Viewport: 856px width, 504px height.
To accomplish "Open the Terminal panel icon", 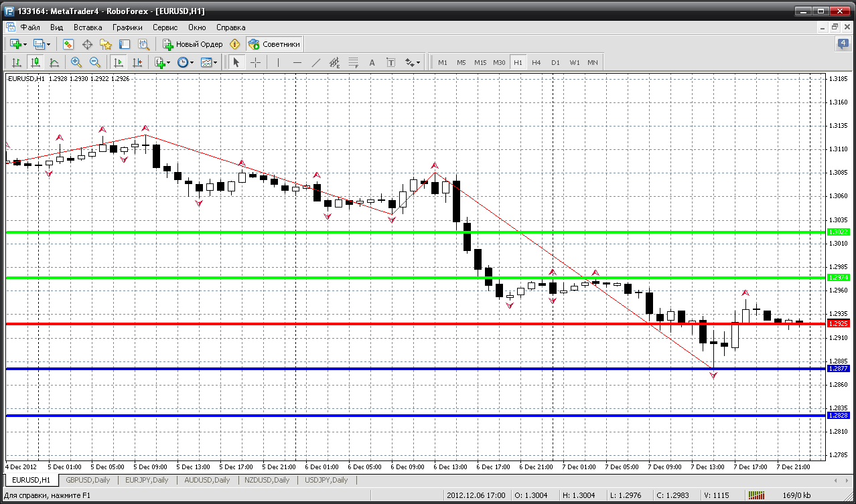I will (x=125, y=44).
